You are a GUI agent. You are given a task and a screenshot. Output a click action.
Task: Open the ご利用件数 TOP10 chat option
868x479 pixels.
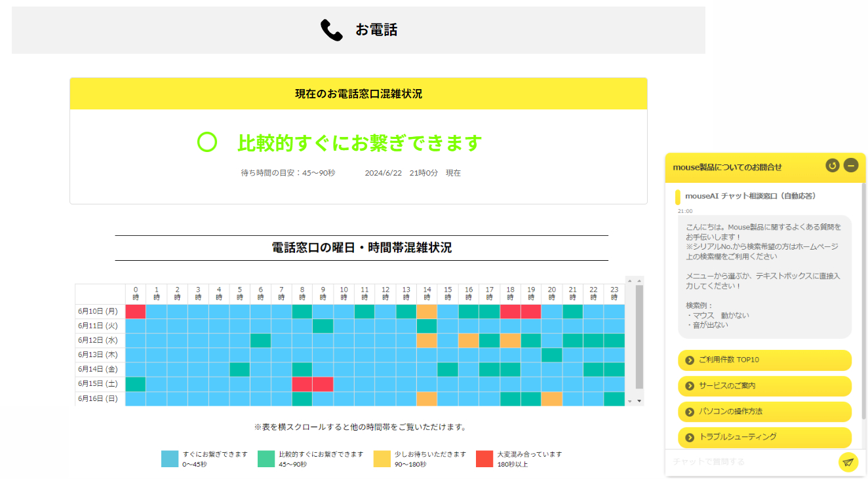point(764,360)
